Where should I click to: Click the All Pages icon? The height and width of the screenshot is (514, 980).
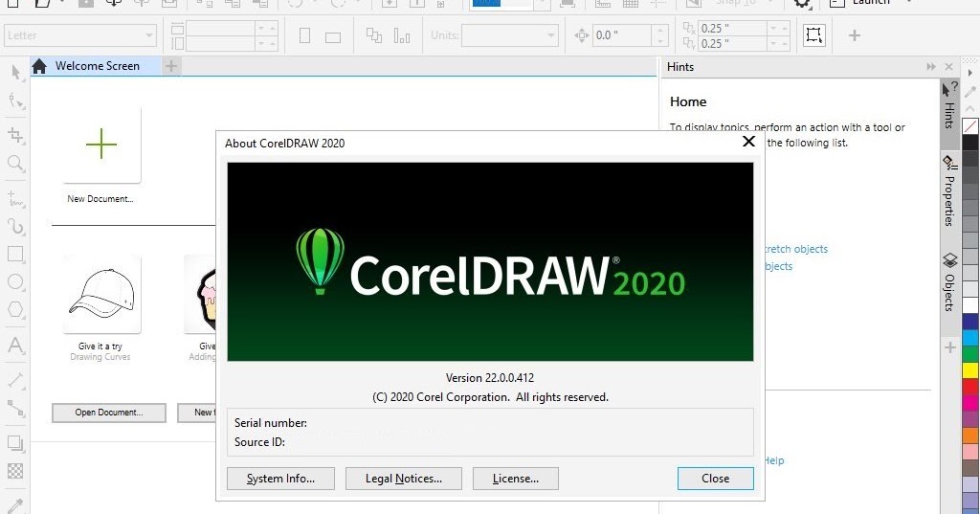[x=374, y=35]
